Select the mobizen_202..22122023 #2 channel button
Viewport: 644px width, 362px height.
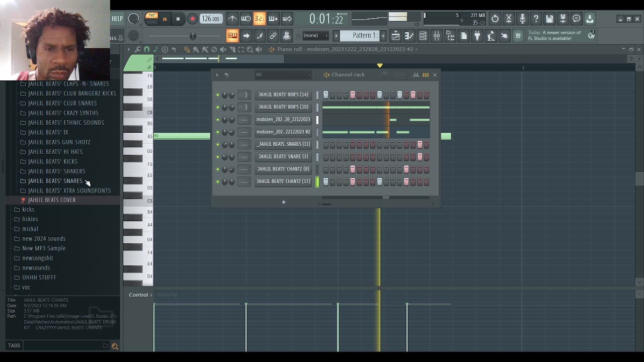[x=283, y=132]
